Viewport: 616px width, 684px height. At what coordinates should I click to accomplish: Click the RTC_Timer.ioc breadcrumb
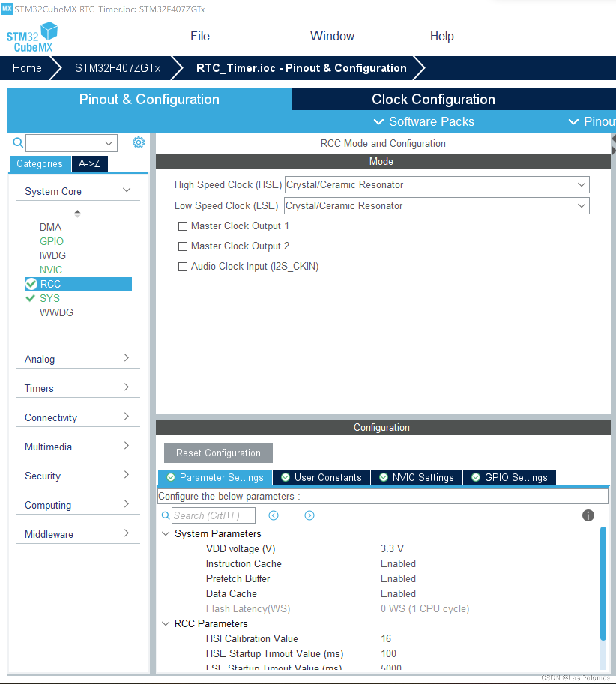point(301,68)
